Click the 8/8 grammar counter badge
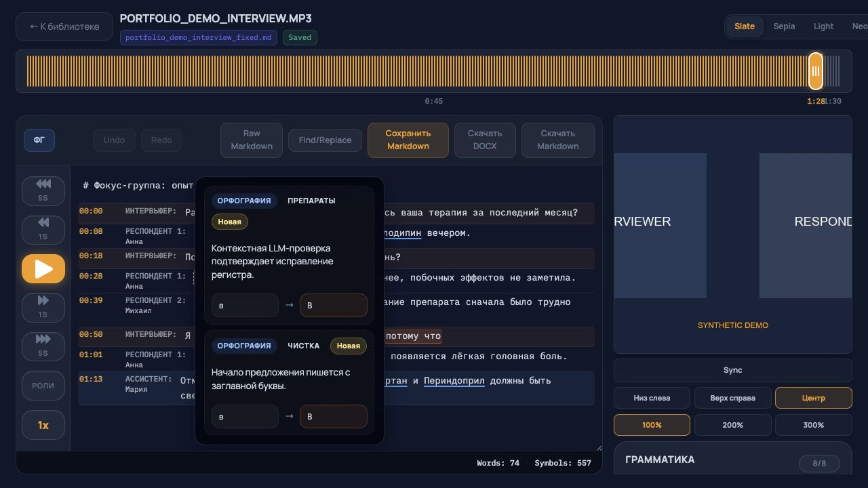This screenshot has height=488, width=868. pos(819,464)
